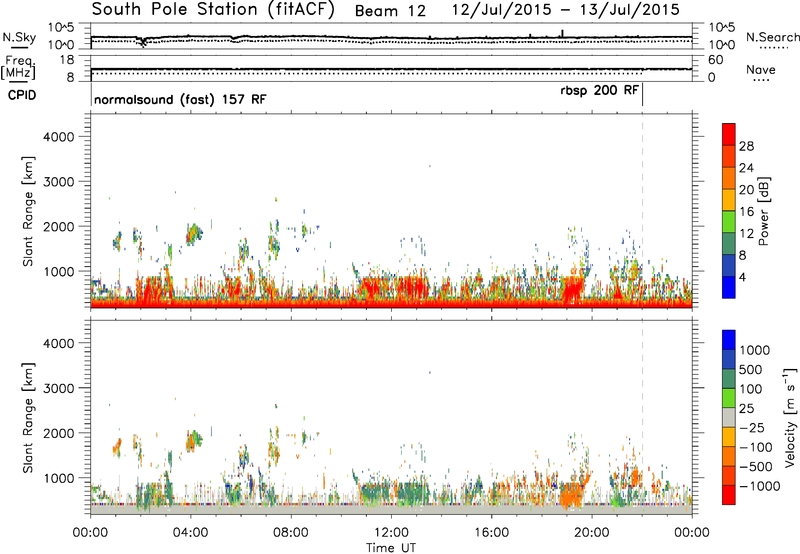This screenshot has height=554, width=800.
Task: Click the "60" tick on the Nave axis
Action: click(x=716, y=60)
